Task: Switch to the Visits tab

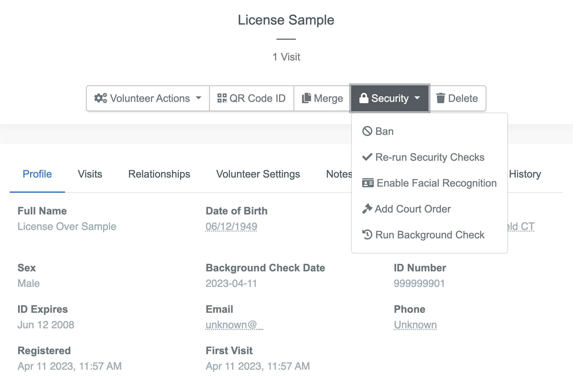Action: click(90, 174)
